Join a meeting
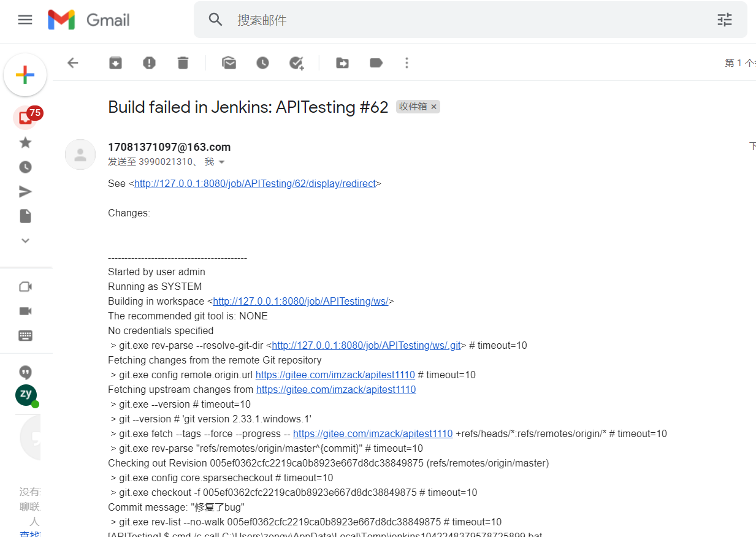The width and height of the screenshot is (756, 537). click(25, 311)
